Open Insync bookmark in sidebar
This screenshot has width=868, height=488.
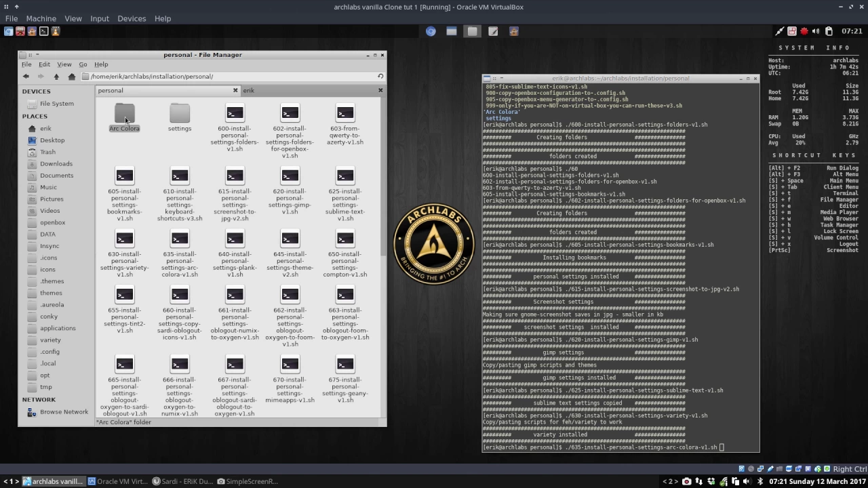(50, 246)
